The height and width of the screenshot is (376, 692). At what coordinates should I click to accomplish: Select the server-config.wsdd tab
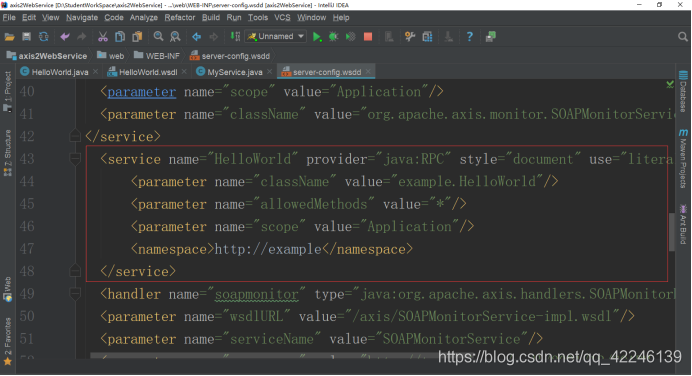(327, 72)
